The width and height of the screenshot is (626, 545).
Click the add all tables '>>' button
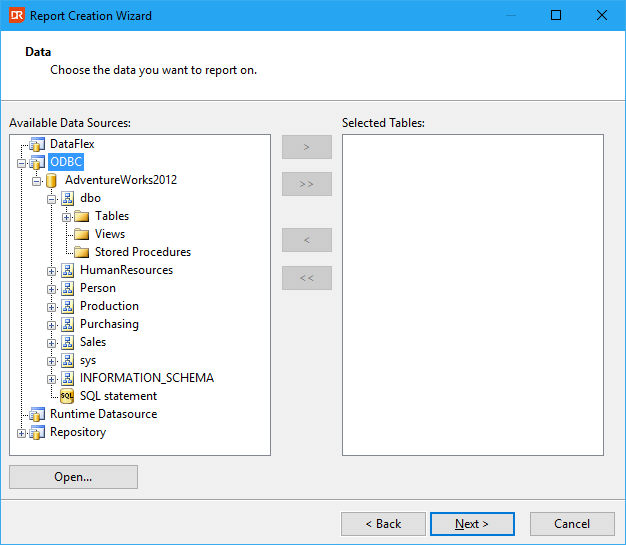pyautogui.click(x=307, y=184)
